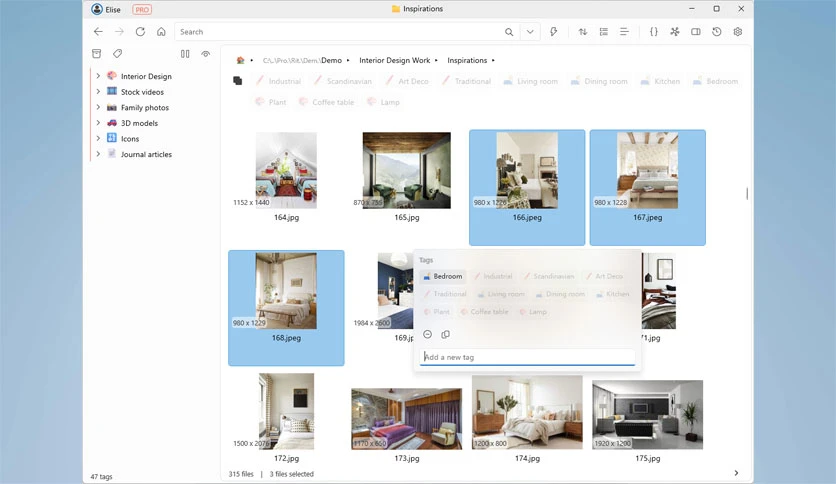Select the 164.jpg thumbnail

[x=286, y=170]
